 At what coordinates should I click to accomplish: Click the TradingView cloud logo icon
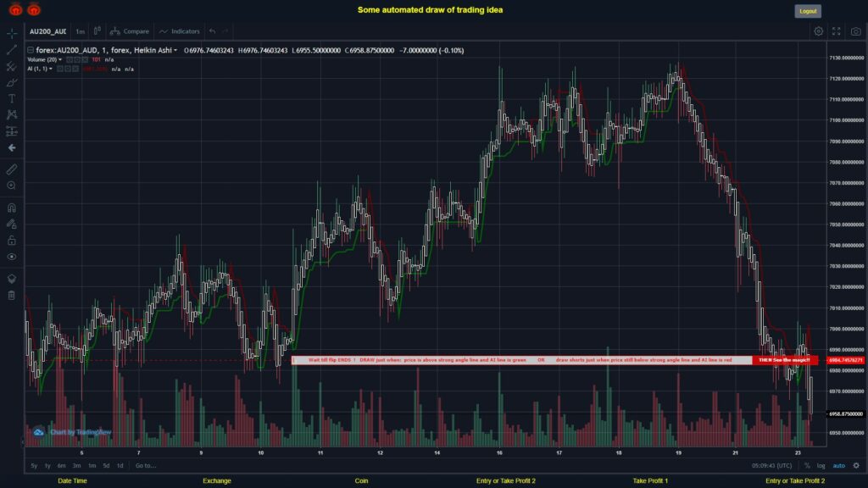click(38, 432)
